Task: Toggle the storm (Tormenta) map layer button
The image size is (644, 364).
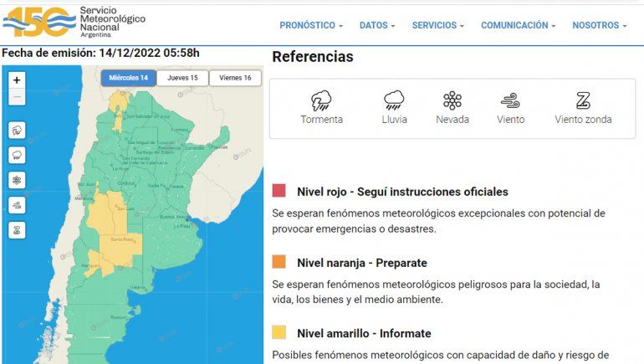Action: [18, 131]
